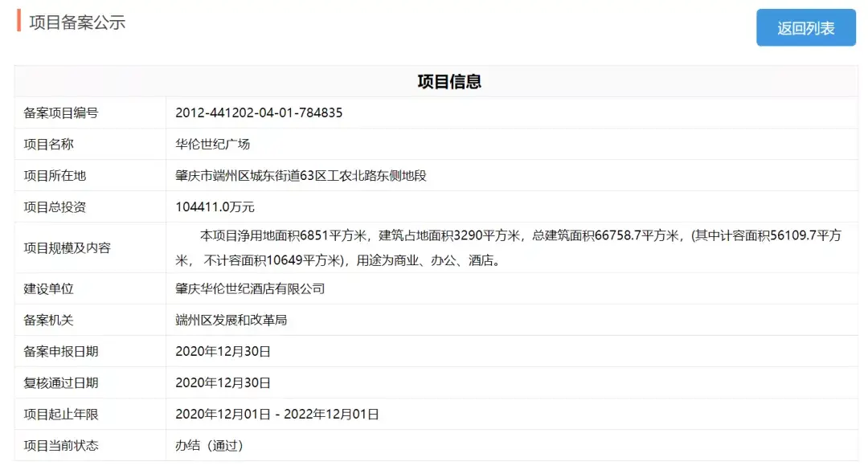868x470 pixels.
Task: Click the project scale description paragraph
Action: coord(508,248)
